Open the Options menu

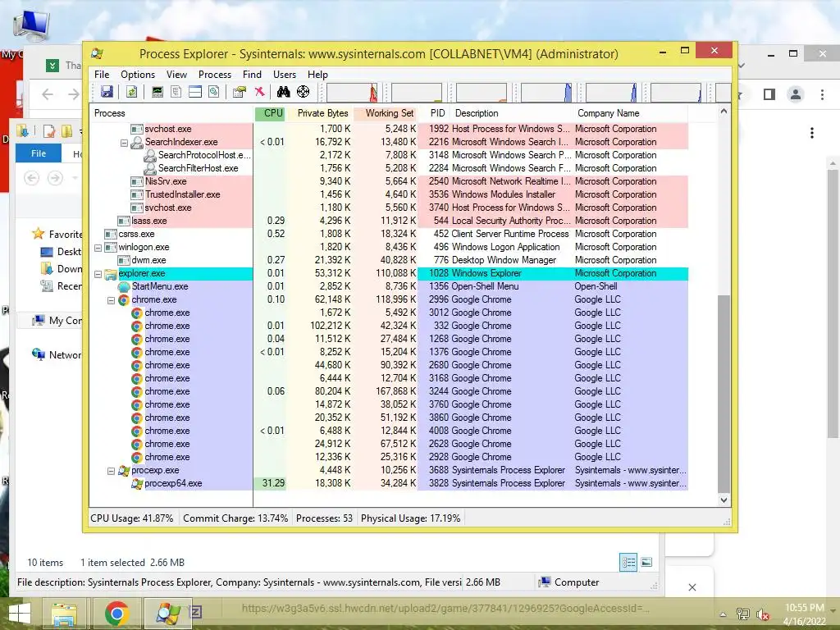(x=138, y=75)
